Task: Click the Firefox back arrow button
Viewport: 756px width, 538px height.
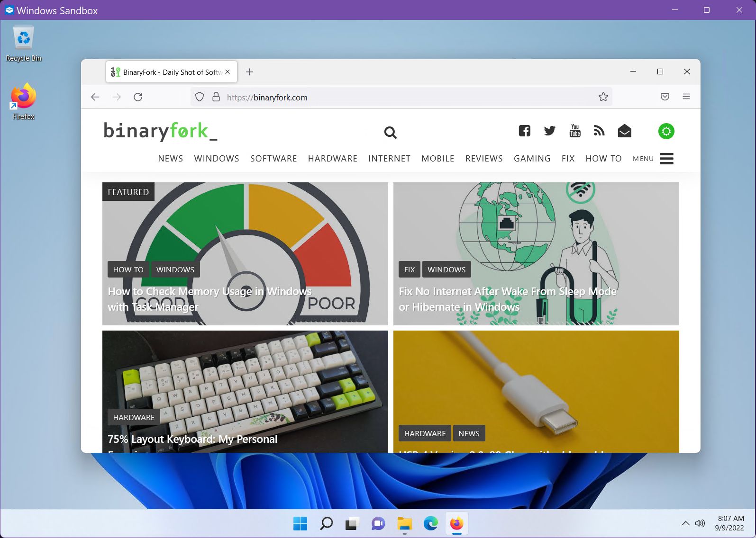Action: coord(95,97)
